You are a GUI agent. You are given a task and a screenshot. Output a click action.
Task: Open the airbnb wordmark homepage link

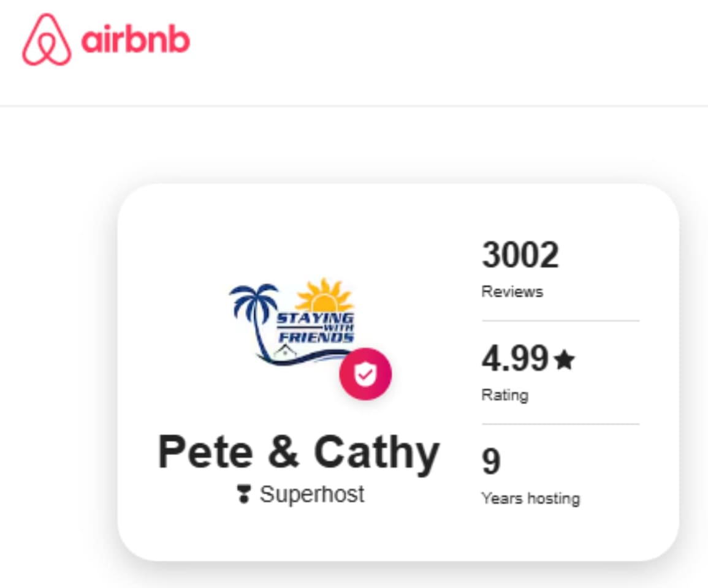(135, 39)
